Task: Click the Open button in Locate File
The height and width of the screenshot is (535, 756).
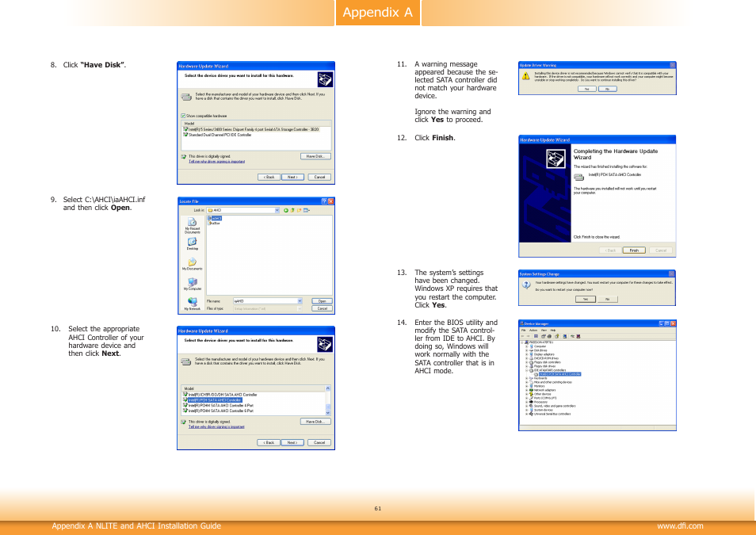Action: 322,301
